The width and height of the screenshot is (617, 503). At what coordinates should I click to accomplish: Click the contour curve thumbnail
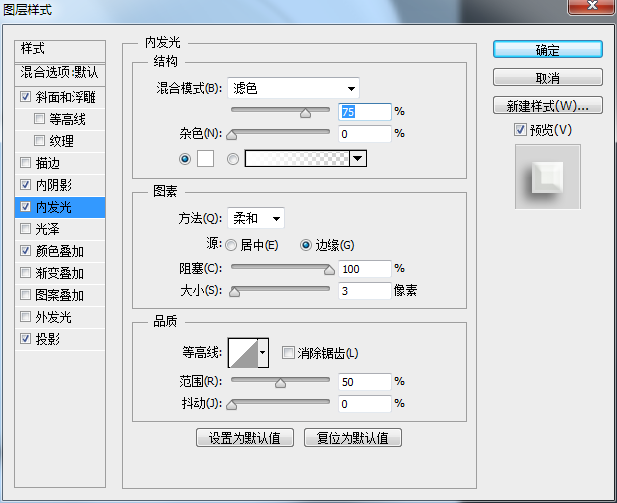point(243,353)
